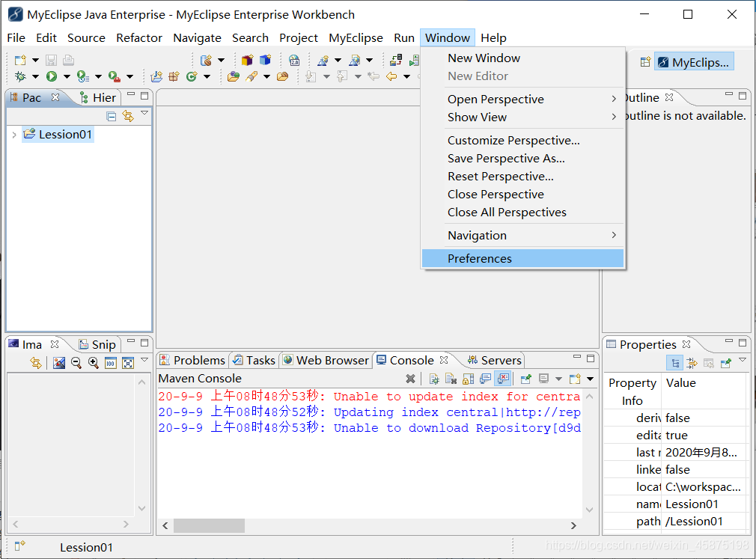This screenshot has width=756, height=559.
Task: Switch to the Hier hierarchy tab
Action: click(98, 98)
